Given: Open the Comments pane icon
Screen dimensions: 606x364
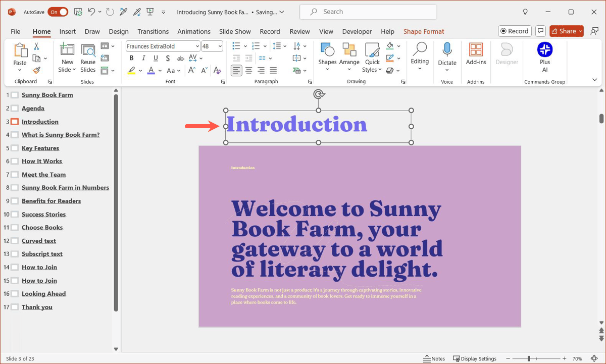Looking at the screenshot, I should 540,31.
